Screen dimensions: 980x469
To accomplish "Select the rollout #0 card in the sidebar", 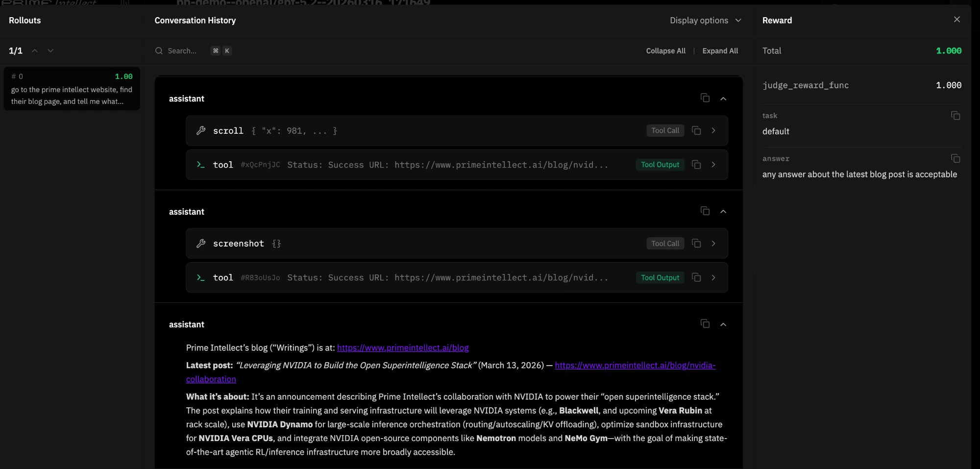I will coord(72,89).
